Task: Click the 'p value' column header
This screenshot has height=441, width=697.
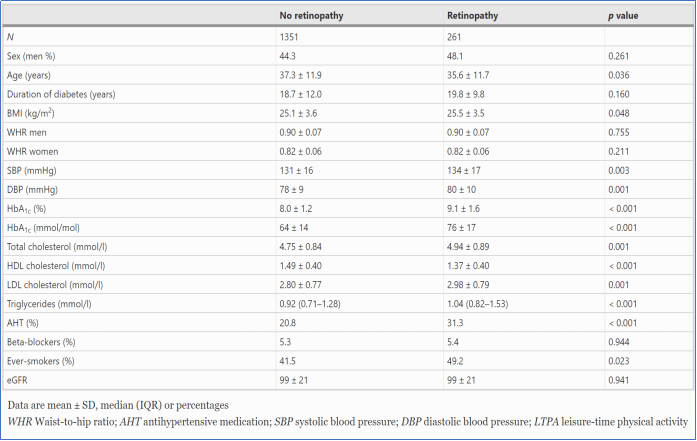Action: coord(623,16)
